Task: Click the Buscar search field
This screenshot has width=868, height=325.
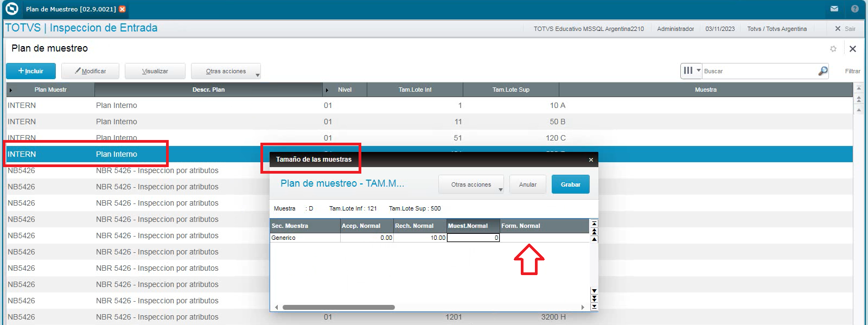Action: [x=759, y=71]
